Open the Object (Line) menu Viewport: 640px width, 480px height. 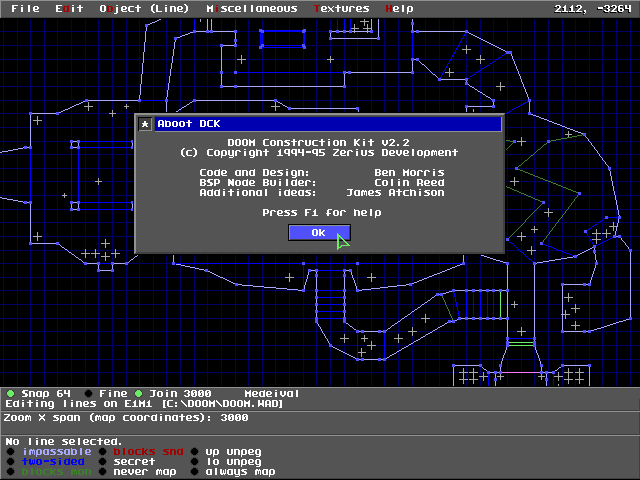144,9
